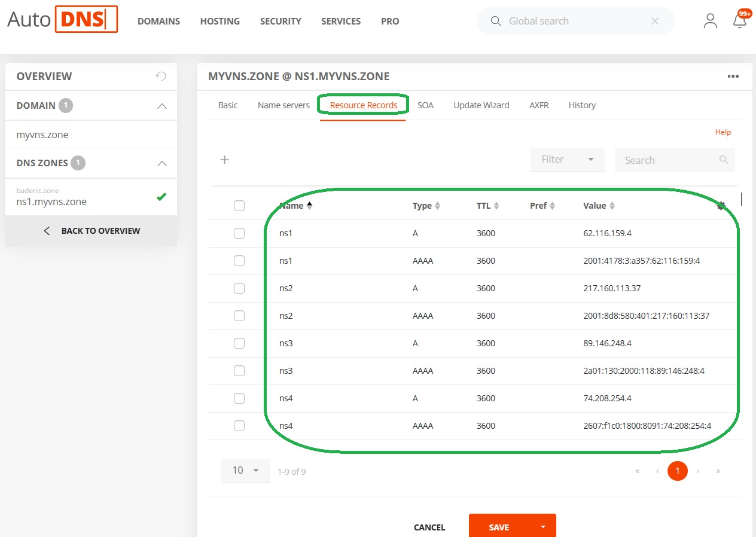Open the SECURITY navigation menu
The height and width of the screenshot is (537, 756).
(281, 21)
